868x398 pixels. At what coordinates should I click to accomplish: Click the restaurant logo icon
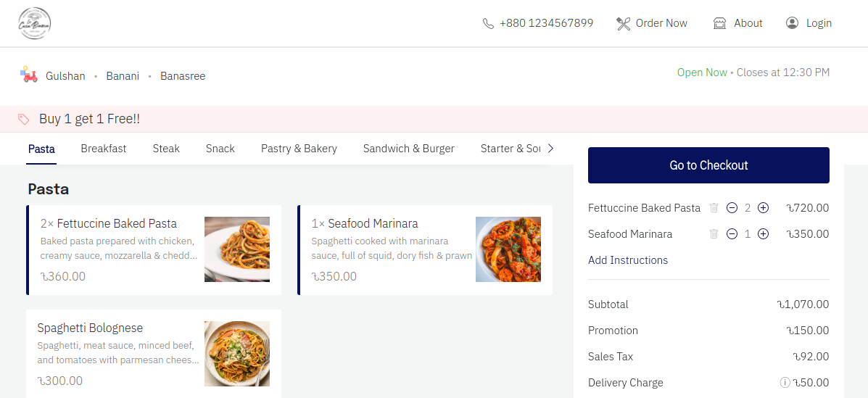34,23
